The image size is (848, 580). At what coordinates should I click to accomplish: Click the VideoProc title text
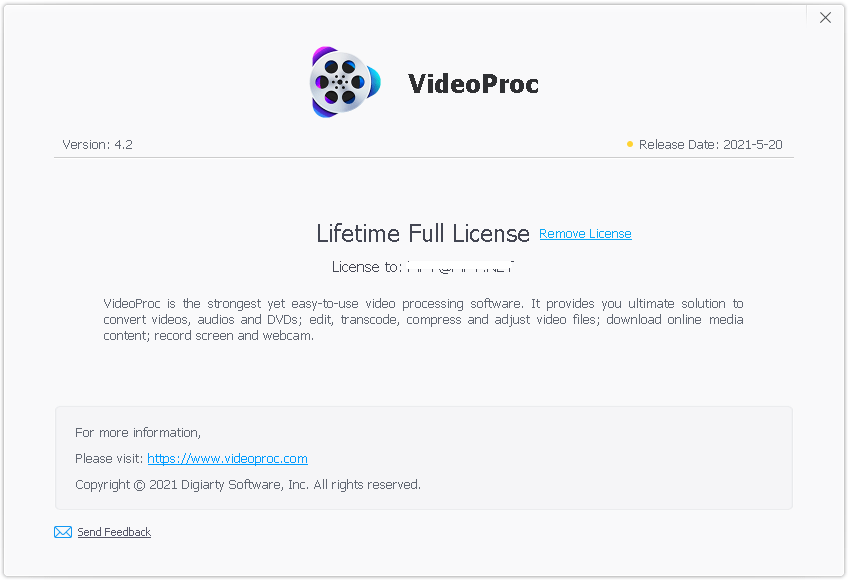pos(473,83)
